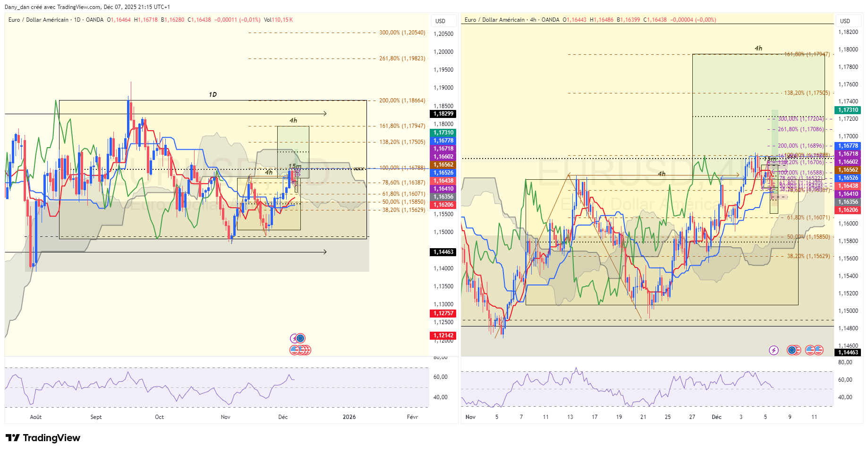
Task: Select the brown 1,16562 price label on the daily chart
Action: pos(443,165)
